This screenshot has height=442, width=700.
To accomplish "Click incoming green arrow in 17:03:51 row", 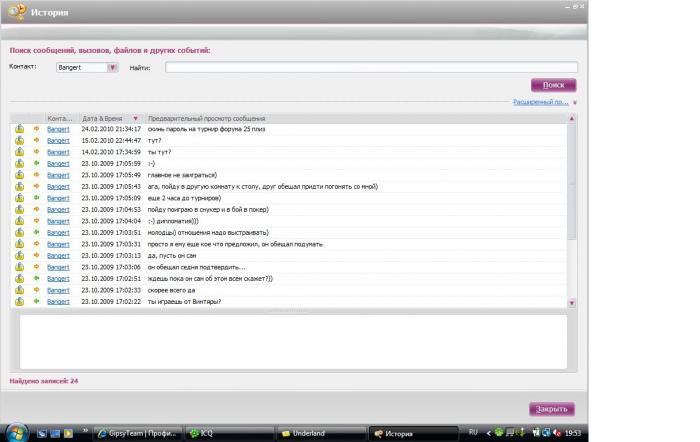I will click(x=37, y=232).
